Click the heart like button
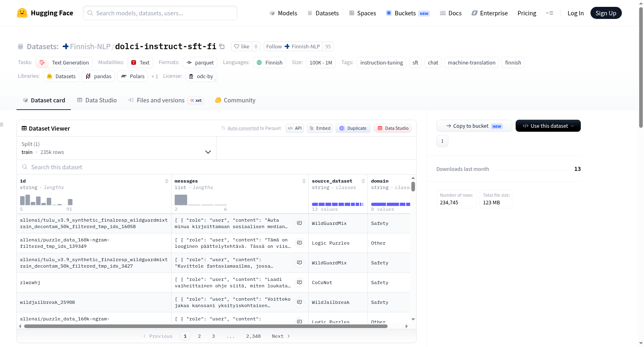644x347 pixels. click(242, 46)
